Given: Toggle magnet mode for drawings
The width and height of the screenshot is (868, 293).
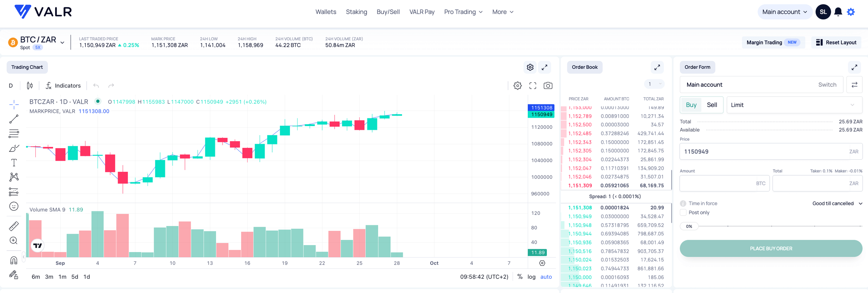Looking at the screenshot, I should (x=14, y=260).
